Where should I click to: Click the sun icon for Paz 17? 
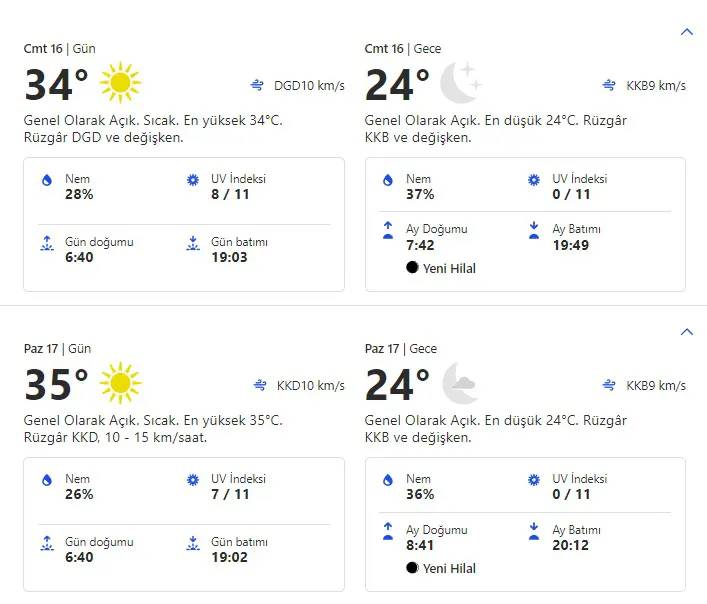(121, 383)
